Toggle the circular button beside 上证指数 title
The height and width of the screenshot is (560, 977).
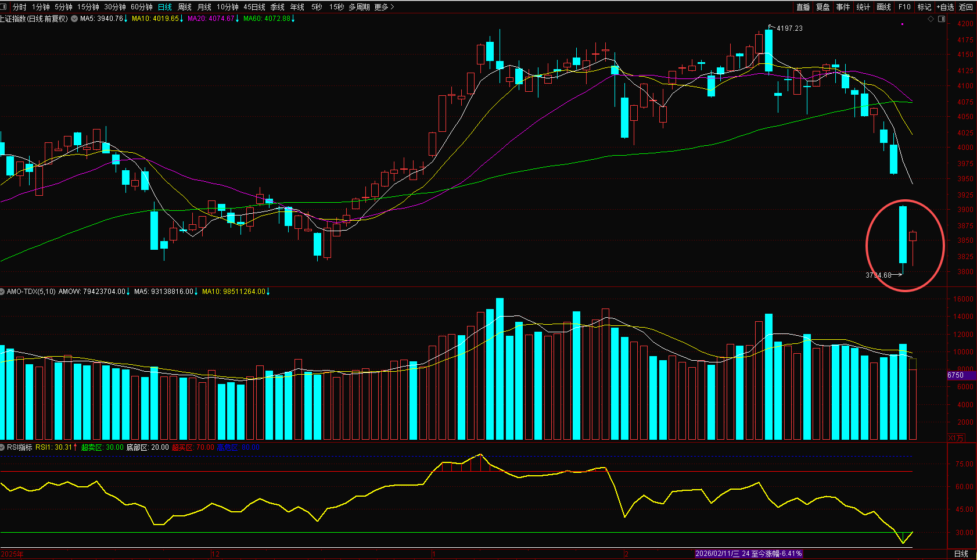point(74,19)
